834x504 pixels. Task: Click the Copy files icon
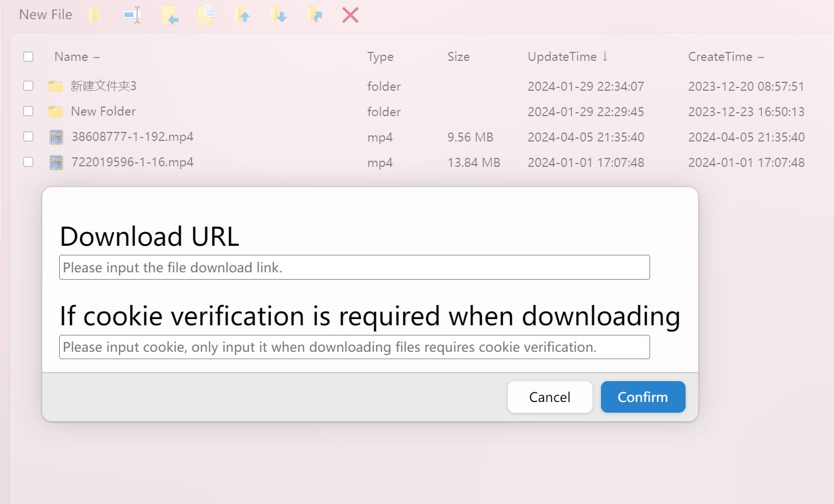click(206, 15)
